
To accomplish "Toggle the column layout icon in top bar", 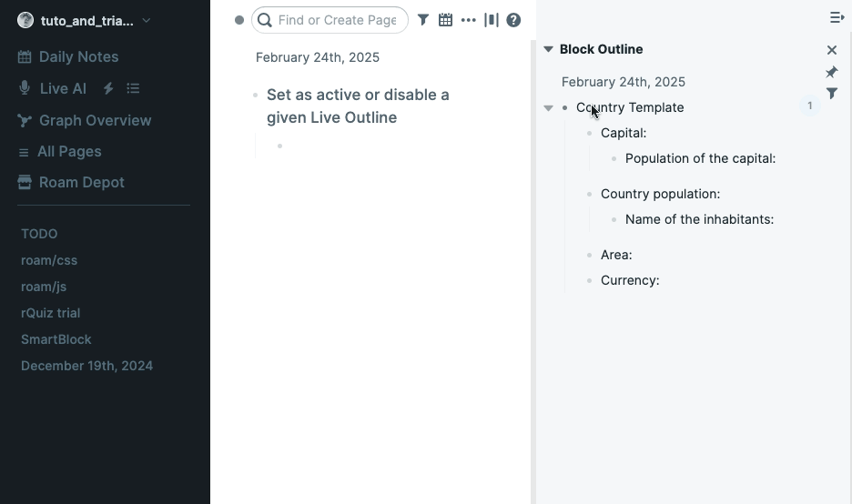I will click(x=492, y=20).
